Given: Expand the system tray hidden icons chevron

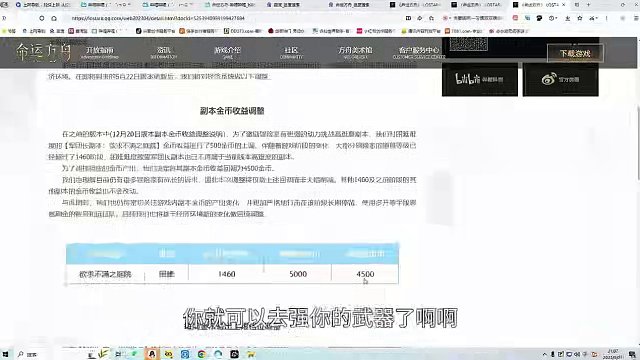Looking at the screenshot, I should pos(544,354).
